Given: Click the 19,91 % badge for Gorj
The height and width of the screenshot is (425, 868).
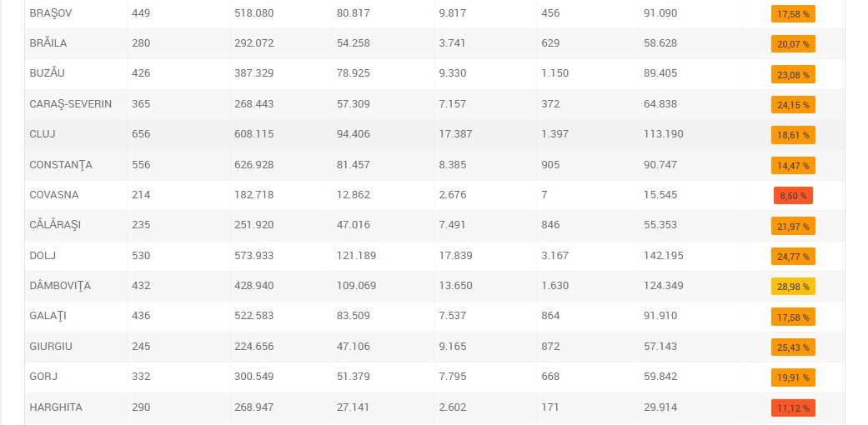Looking at the screenshot, I should point(793,377).
